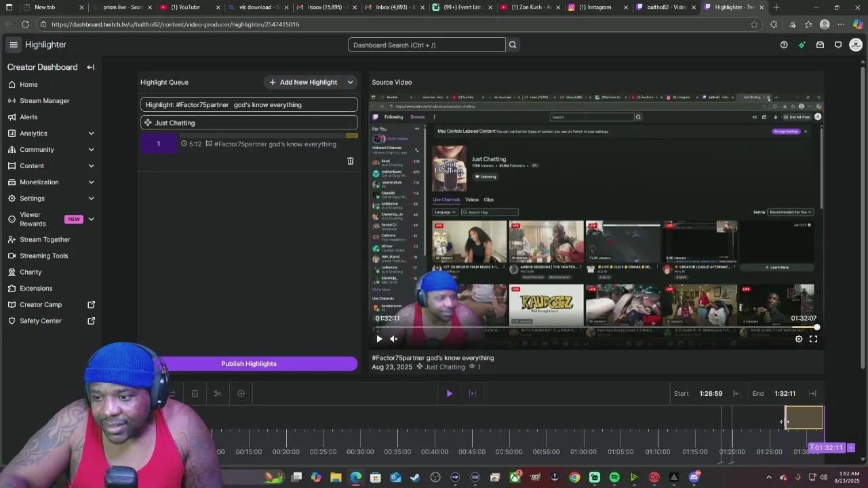The width and height of the screenshot is (868, 488).
Task: Expand the Content sidebar section
Action: [x=92, y=166]
